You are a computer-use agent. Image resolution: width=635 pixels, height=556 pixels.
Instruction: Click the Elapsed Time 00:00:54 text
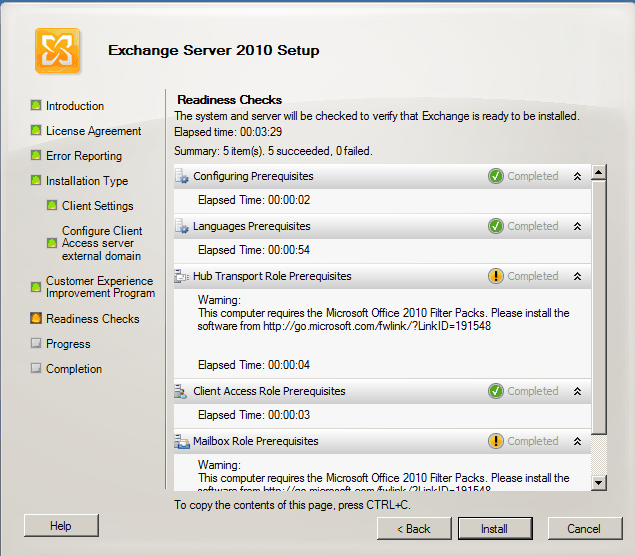tap(254, 250)
